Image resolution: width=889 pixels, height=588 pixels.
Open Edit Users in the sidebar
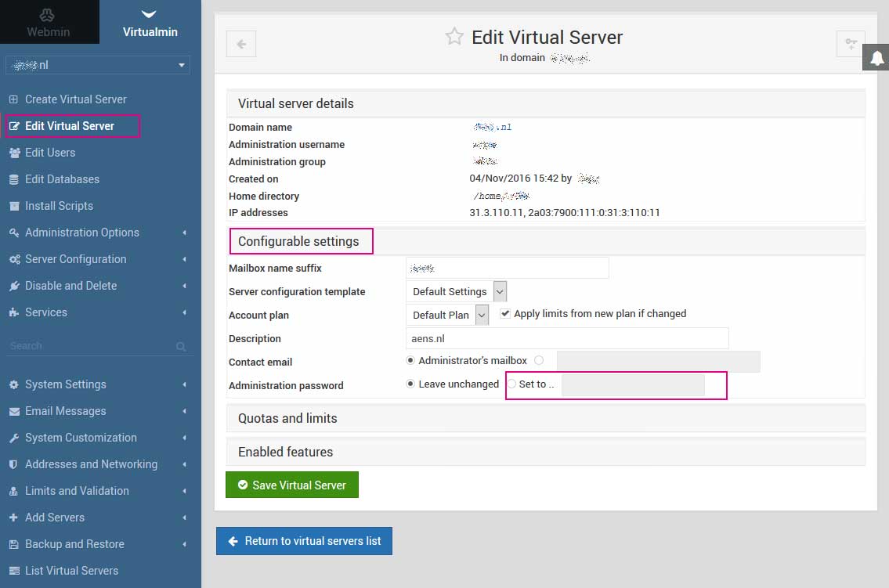(50, 153)
